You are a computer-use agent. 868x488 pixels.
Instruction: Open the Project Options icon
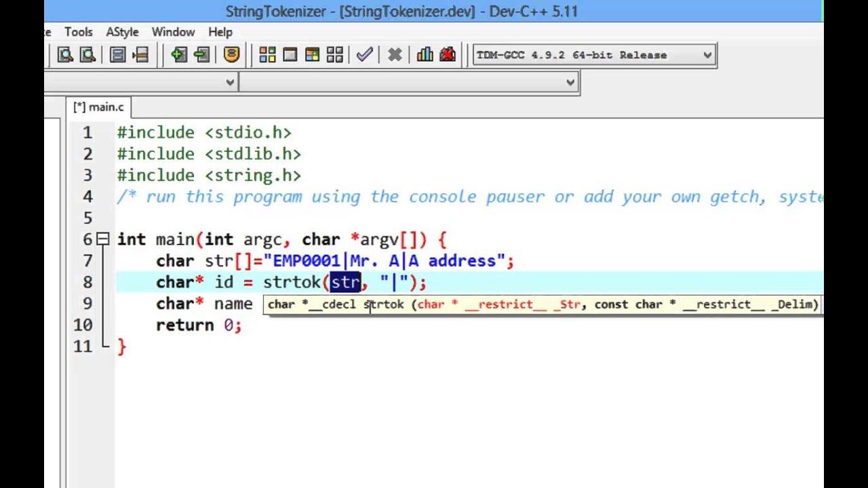pos(231,55)
